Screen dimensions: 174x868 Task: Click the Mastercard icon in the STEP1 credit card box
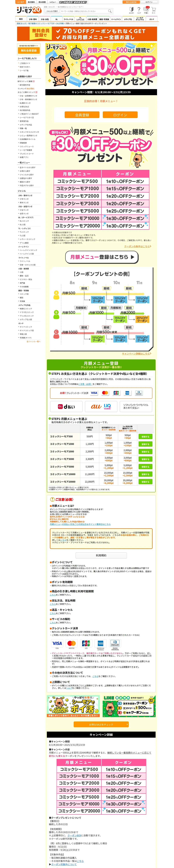[105, 393]
